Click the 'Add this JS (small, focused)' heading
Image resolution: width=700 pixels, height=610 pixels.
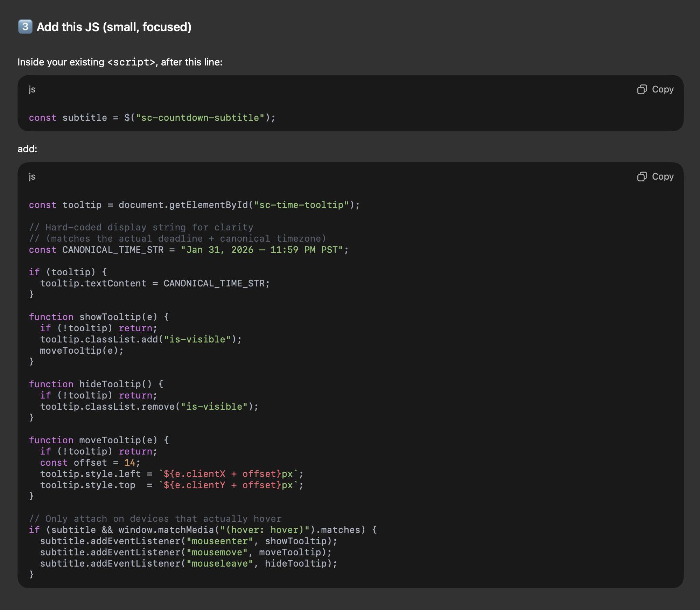pos(114,27)
